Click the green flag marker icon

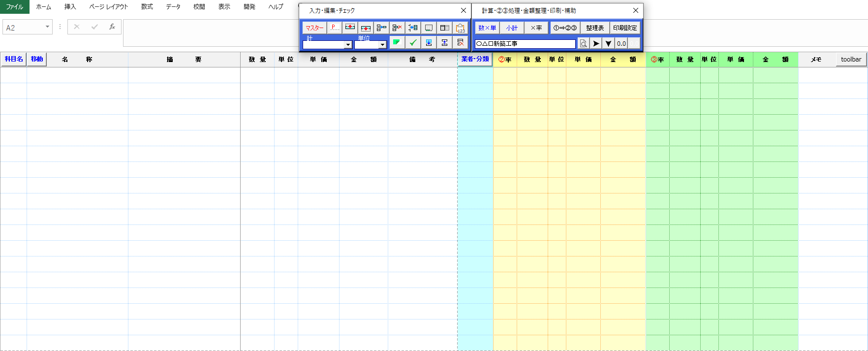(397, 43)
